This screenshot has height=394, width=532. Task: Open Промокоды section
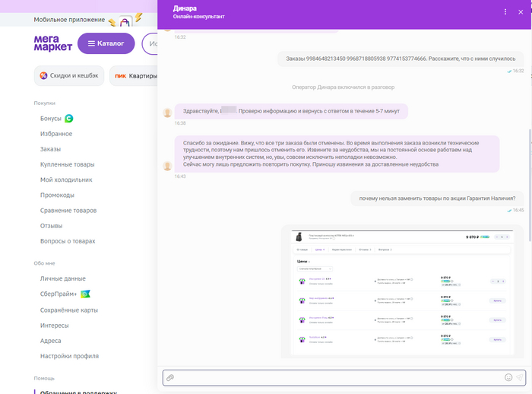57,195
